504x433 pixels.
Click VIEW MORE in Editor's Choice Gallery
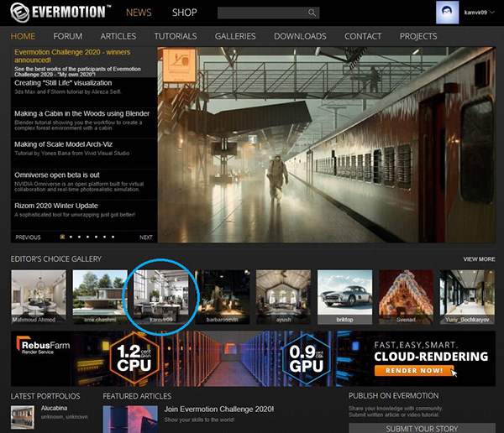click(479, 259)
